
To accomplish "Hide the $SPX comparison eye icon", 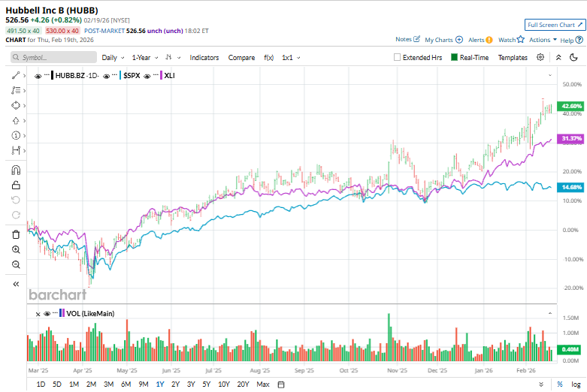I will (106, 76).
